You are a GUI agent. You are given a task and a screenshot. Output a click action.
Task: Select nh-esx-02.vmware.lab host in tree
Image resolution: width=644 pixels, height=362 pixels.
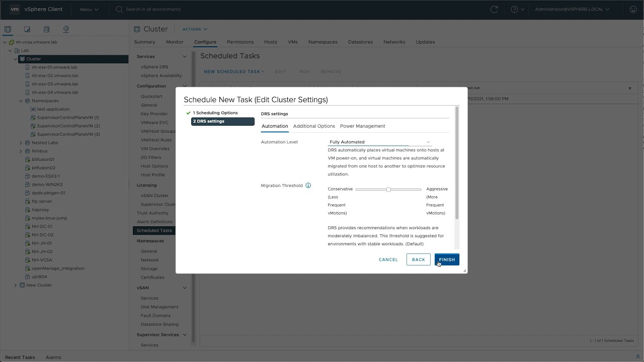pos(55,75)
